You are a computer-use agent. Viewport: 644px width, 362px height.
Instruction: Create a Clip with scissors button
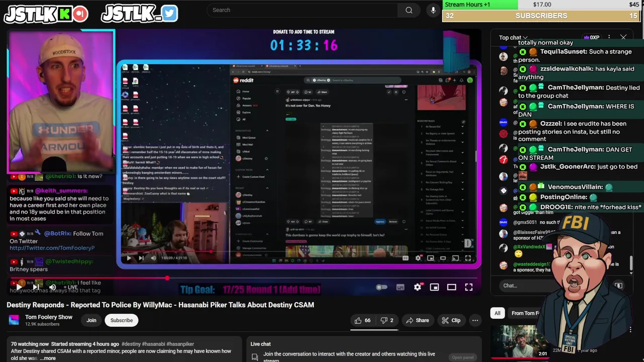coord(451,320)
